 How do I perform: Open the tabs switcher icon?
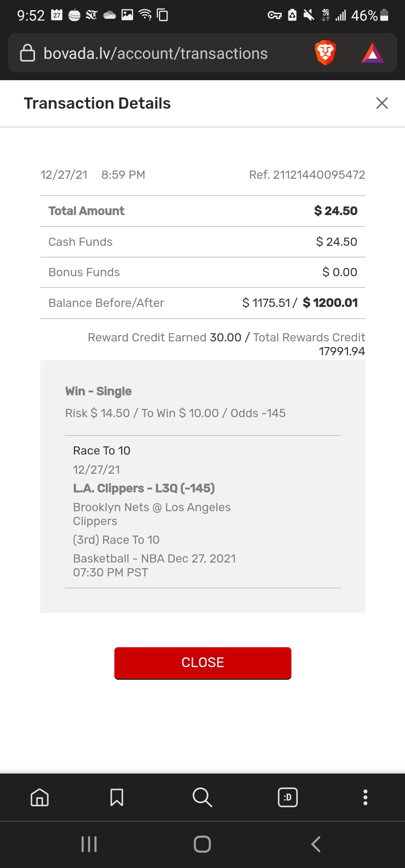tap(288, 797)
